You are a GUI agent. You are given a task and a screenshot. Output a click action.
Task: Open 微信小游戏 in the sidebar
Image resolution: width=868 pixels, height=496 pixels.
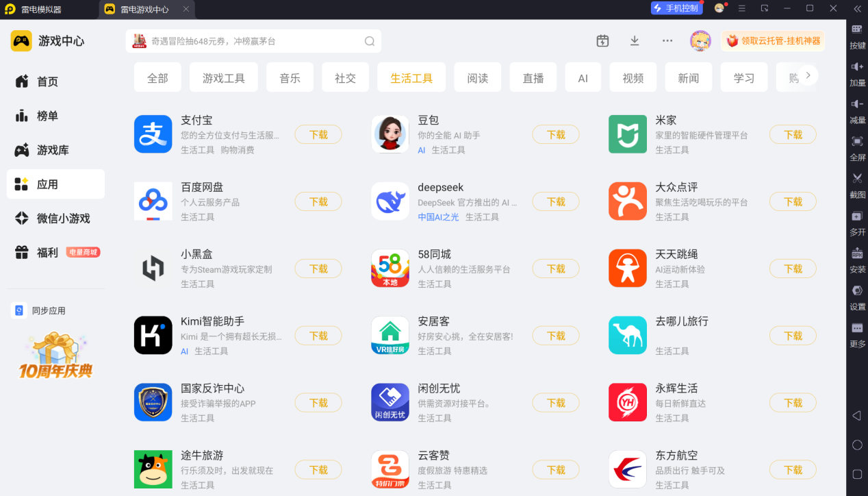pos(55,219)
